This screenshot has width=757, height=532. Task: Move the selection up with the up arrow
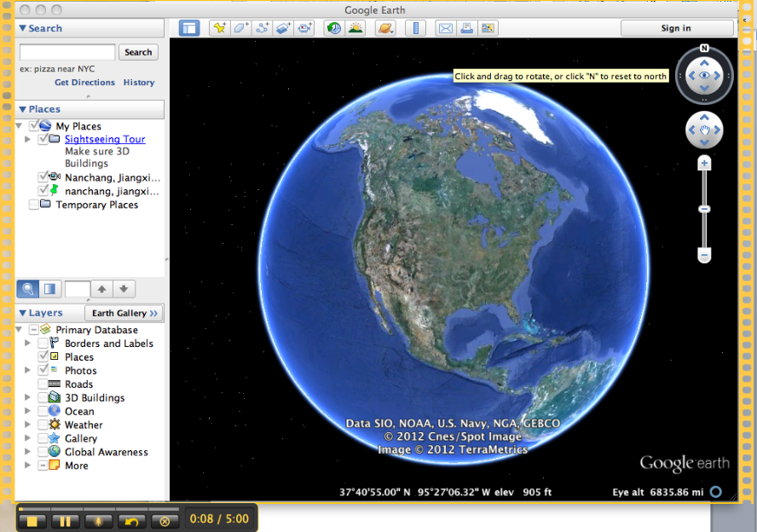click(x=101, y=289)
